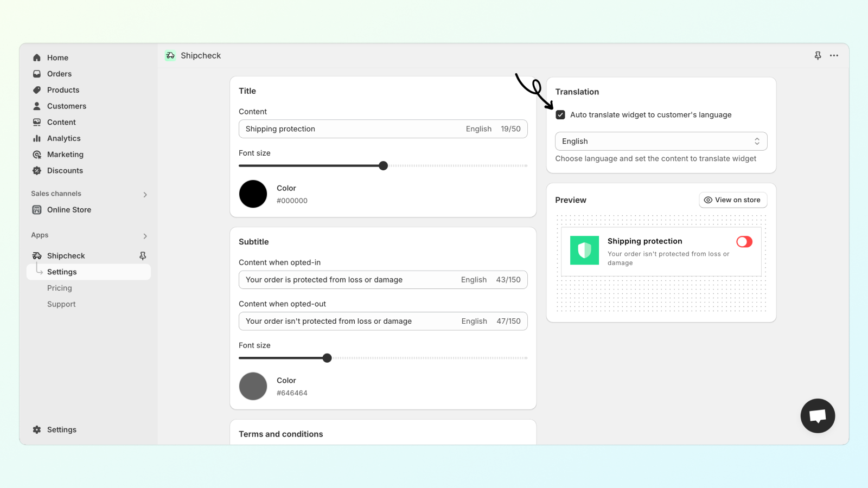Click the View on store button
This screenshot has width=868, height=488.
(733, 200)
